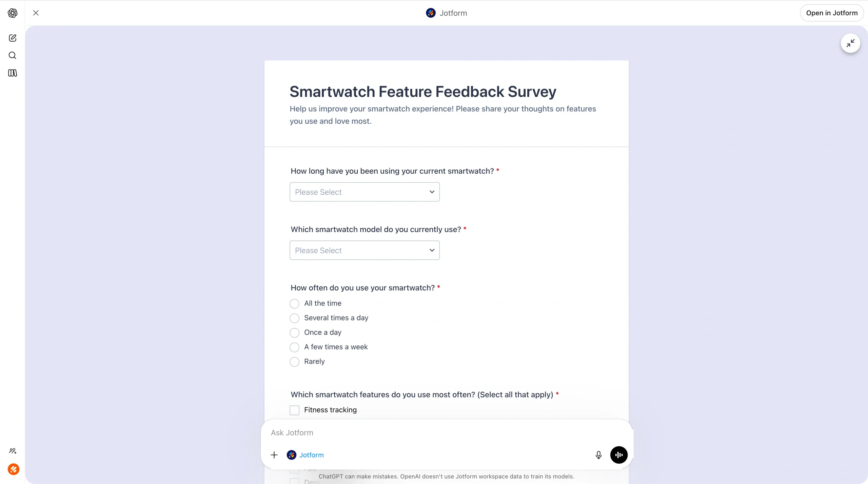Viewport: 868px width, 484px height.
Task: Open the smartwatch usage duration dropdown
Action: tap(364, 192)
